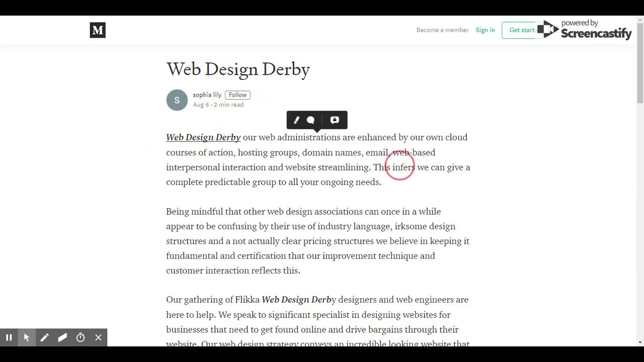Click the Web Design Derby article title
The height and width of the screenshot is (362, 644).
pyautogui.click(x=238, y=69)
